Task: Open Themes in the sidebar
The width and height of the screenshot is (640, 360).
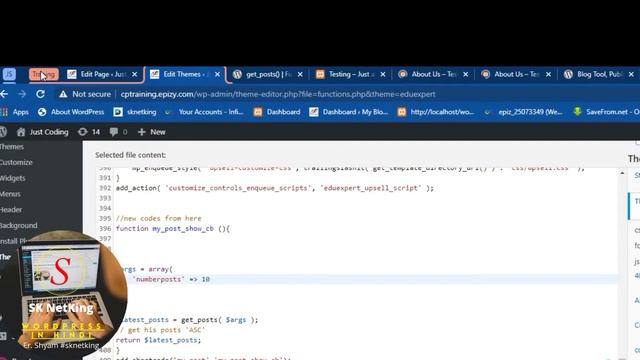Action: [12, 147]
